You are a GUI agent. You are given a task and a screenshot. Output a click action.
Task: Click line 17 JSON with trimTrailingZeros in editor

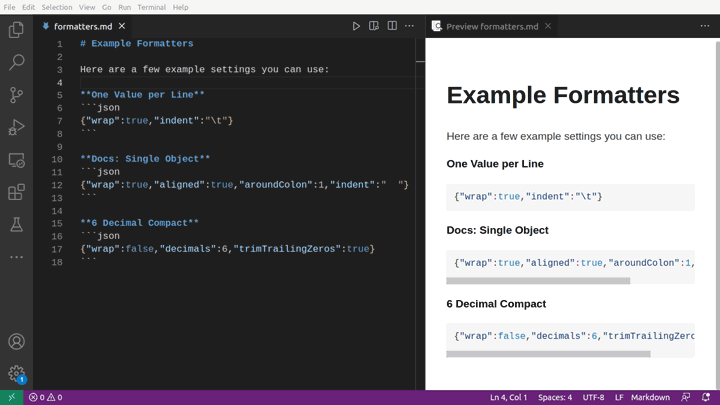pyautogui.click(x=227, y=249)
